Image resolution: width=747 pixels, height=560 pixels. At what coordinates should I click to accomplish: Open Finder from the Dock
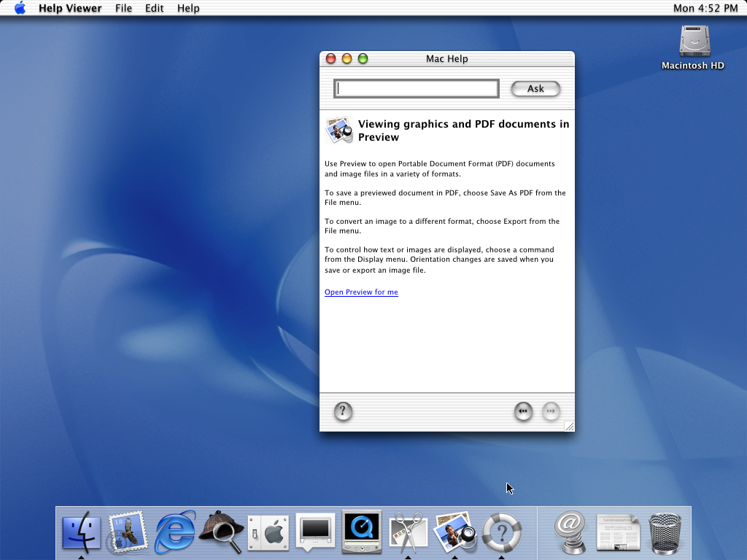click(x=82, y=532)
